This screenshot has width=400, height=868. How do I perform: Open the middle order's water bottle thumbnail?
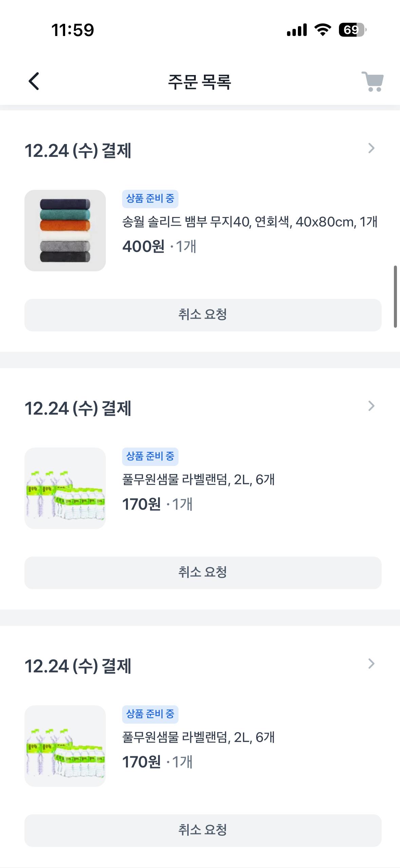point(65,488)
